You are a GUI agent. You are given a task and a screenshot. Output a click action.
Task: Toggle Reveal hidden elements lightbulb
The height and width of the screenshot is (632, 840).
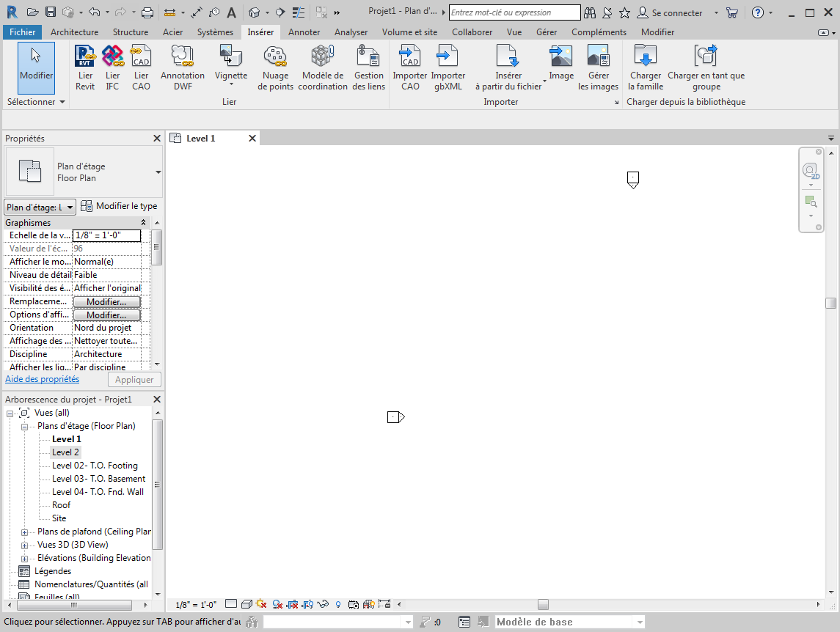338,604
